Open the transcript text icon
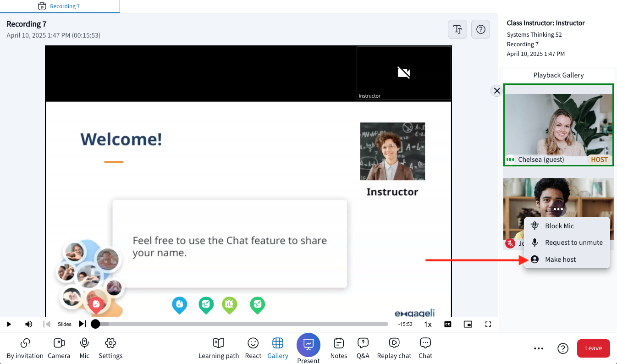617x364 pixels. click(x=457, y=29)
